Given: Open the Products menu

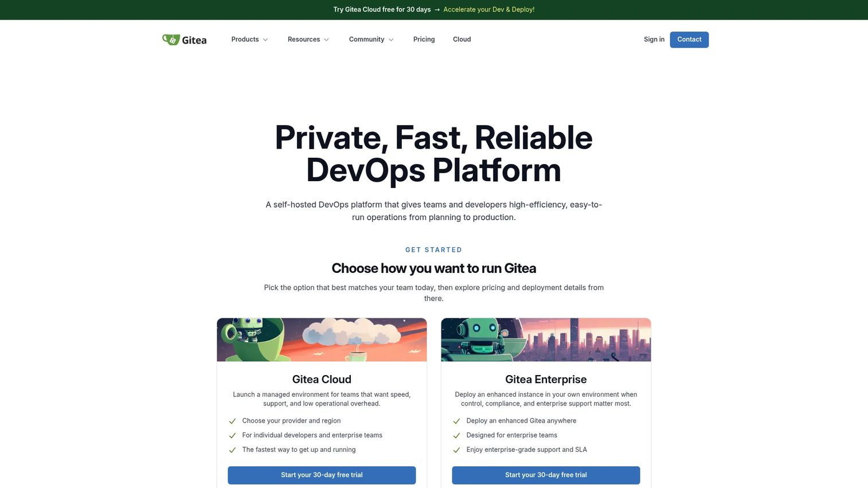Looking at the screenshot, I should [x=249, y=40].
